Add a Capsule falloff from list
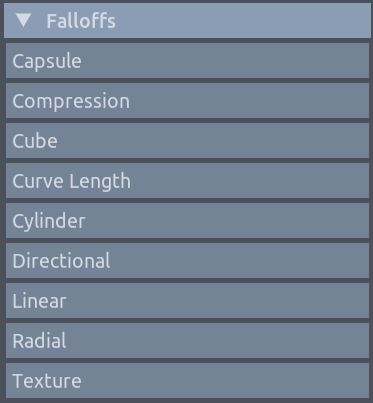Screen dimensions: 373x403 click(x=187, y=61)
